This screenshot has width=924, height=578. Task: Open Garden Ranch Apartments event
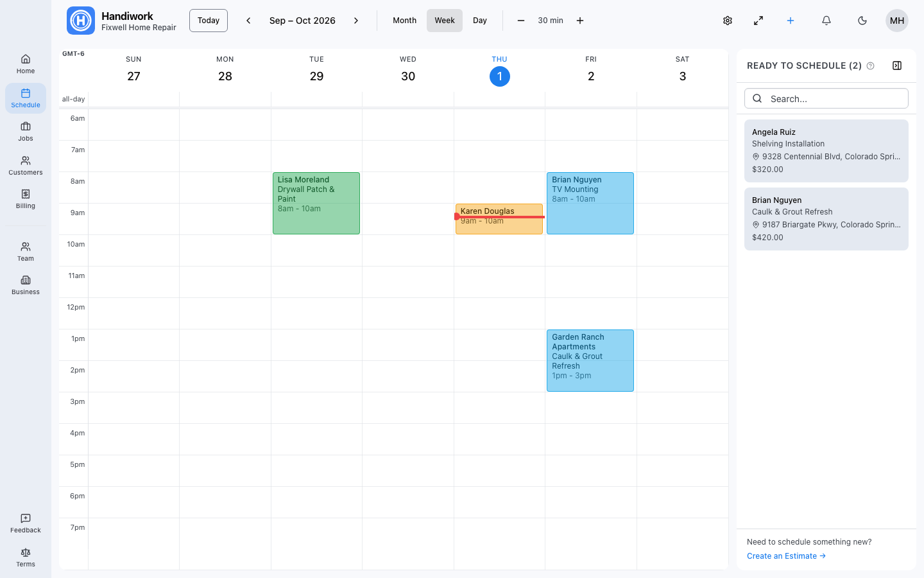590,360
